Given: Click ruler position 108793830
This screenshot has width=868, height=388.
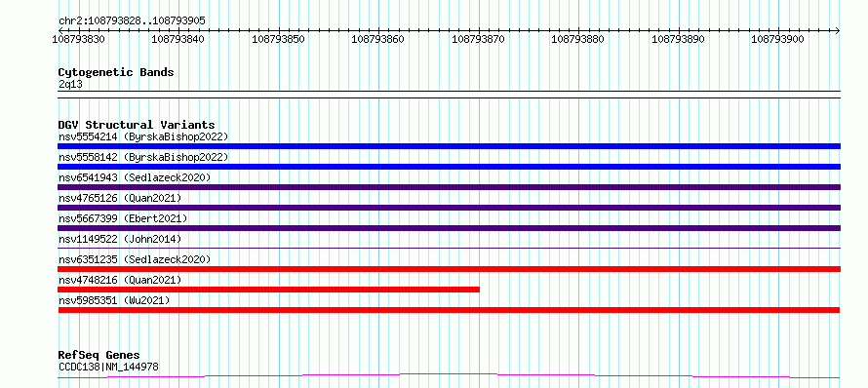Looking at the screenshot, I should (x=78, y=39).
